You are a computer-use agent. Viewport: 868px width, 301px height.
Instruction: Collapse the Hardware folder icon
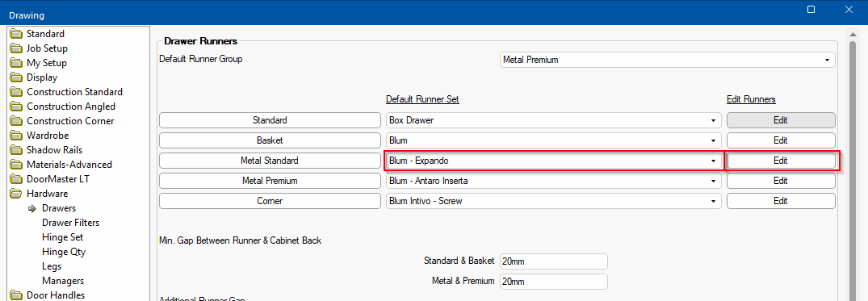click(17, 194)
